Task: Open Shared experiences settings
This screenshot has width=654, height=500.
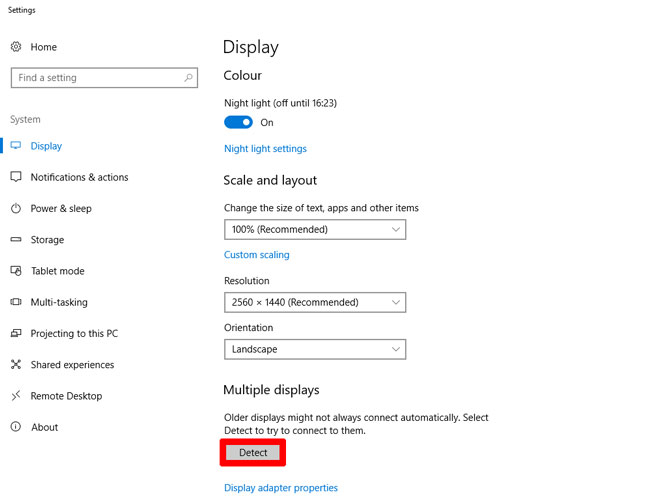Action: [72, 364]
